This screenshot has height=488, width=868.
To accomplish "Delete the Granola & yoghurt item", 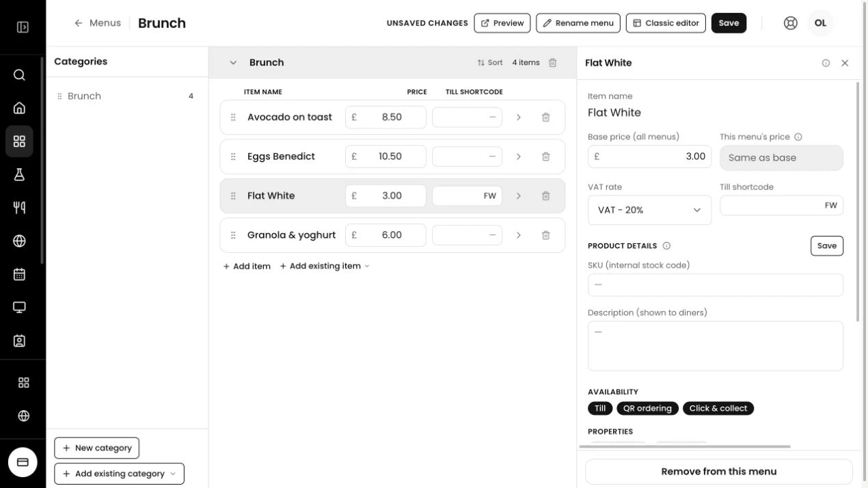I will pos(545,235).
